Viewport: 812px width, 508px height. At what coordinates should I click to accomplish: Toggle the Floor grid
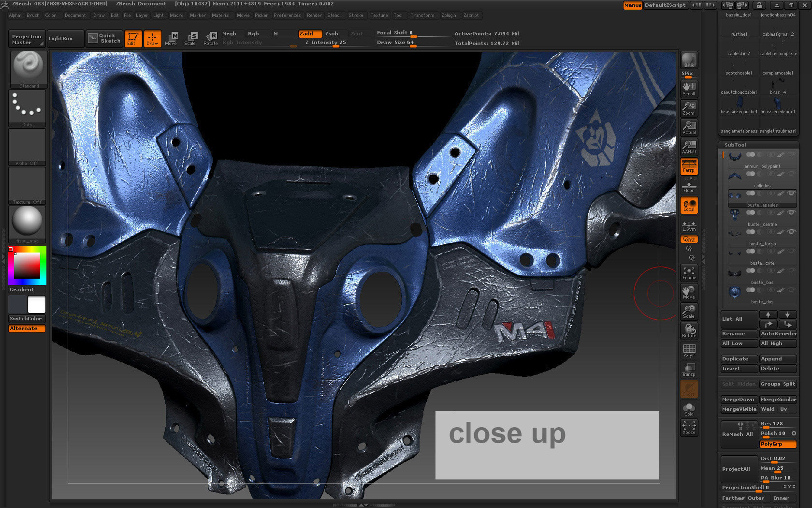pos(689,186)
